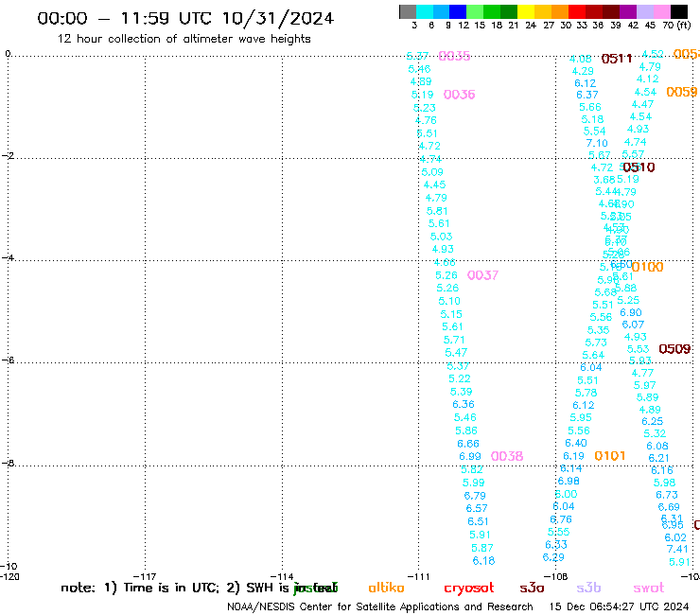Screen dimensions: 700x615
Task: Click the 7.10 wave height value
Action: [x=597, y=143]
